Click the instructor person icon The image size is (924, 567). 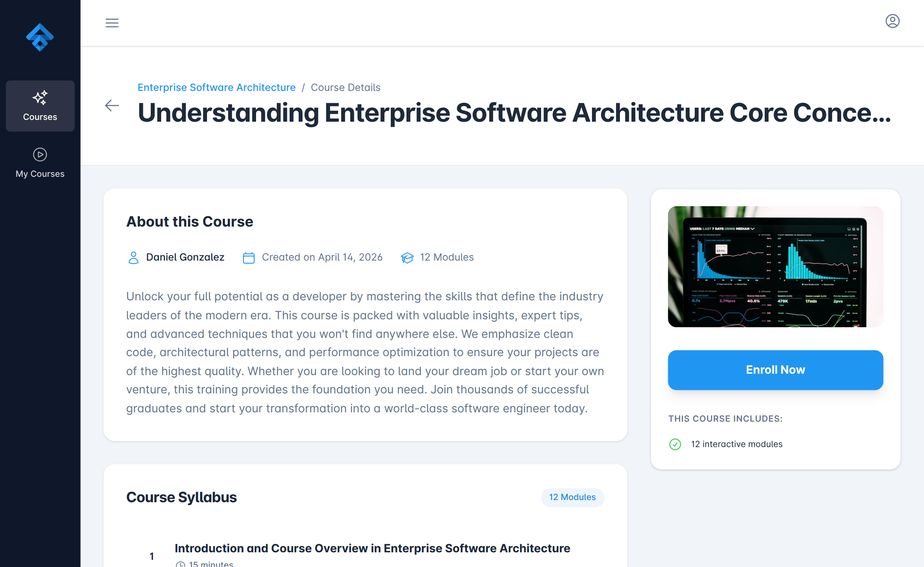[134, 258]
